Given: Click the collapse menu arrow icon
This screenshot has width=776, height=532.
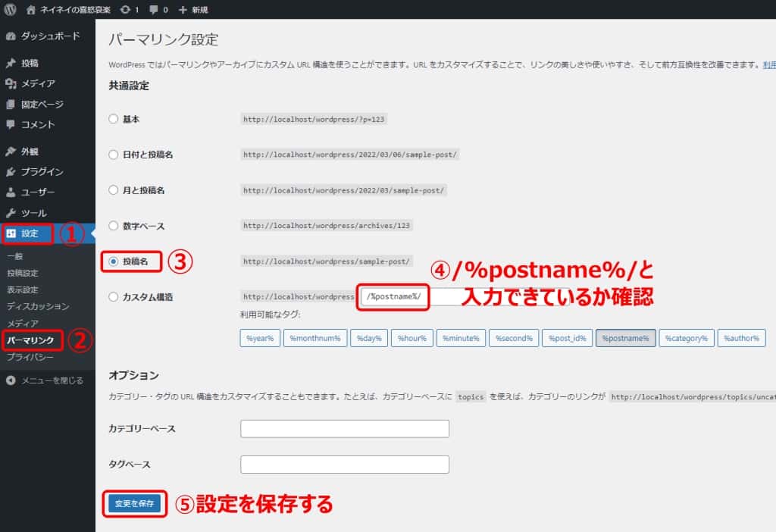Looking at the screenshot, I should [11, 380].
